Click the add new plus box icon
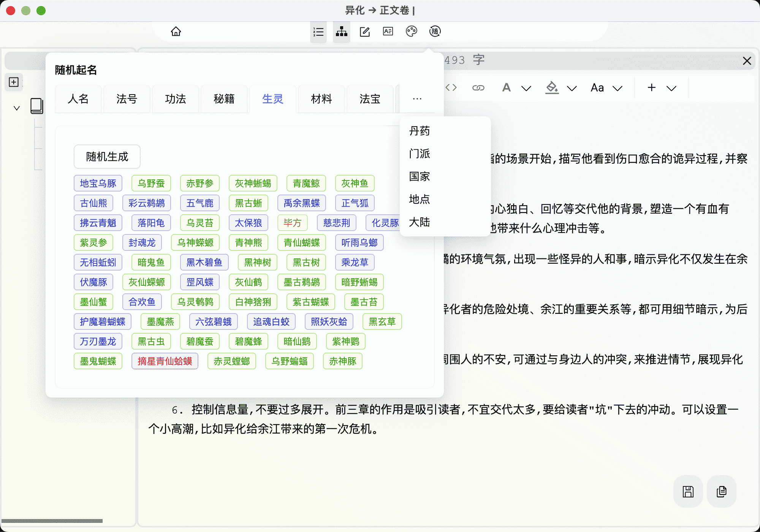 click(x=14, y=82)
